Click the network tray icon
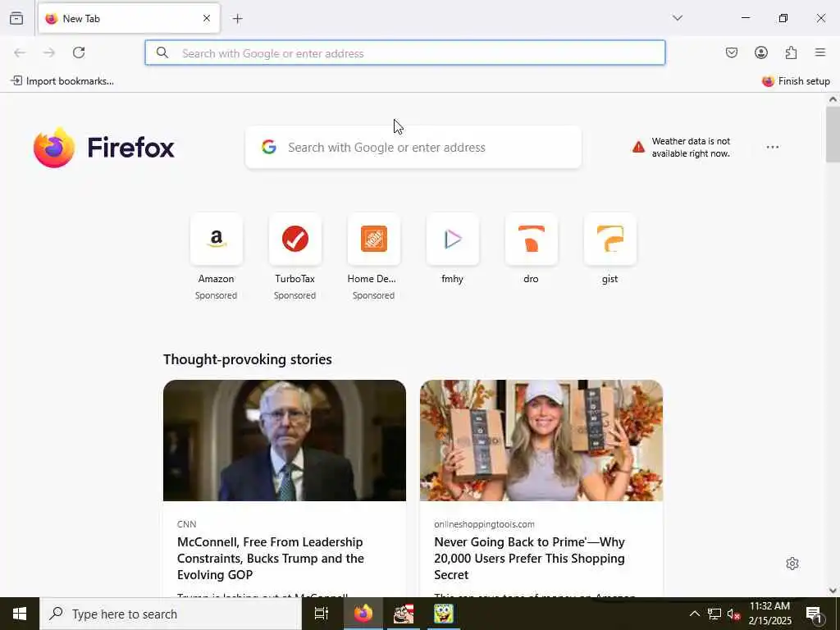Screen dimensions: 840x630 tap(714, 614)
